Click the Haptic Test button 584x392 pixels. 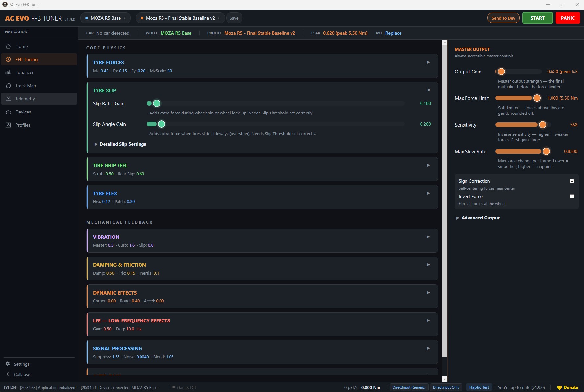click(x=479, y=387)
